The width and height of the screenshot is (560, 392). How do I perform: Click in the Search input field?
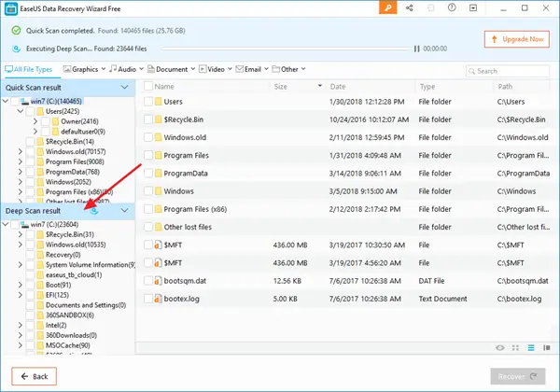coord(508,71)
